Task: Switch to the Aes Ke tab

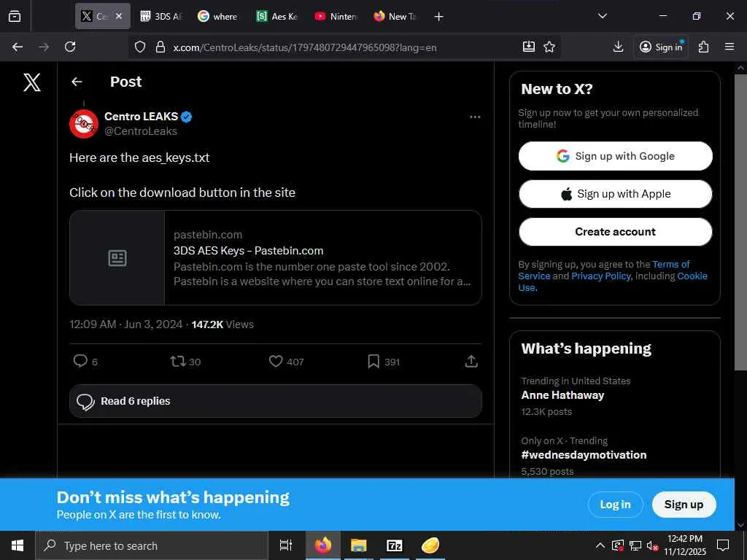Action: tap(278, 16)
